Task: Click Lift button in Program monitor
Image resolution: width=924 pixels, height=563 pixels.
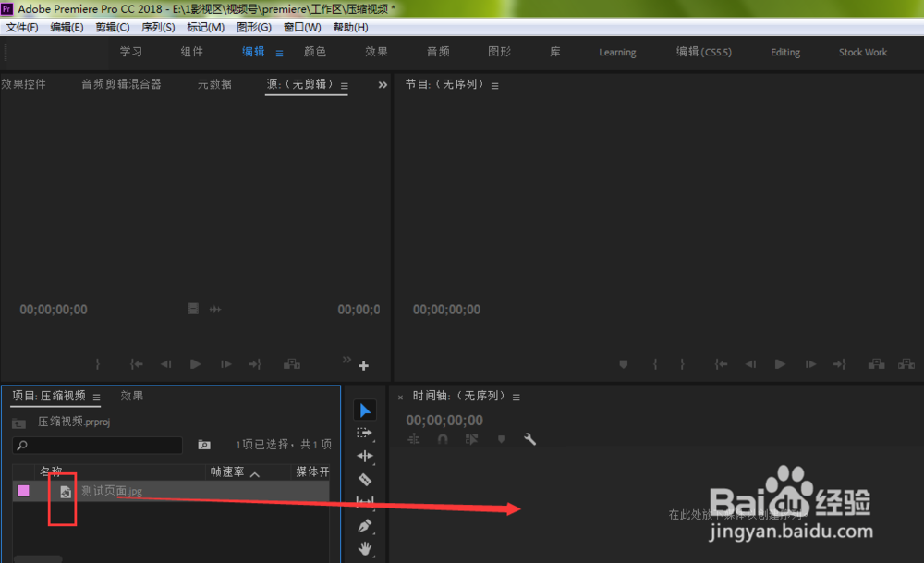Action: click(x=876, y=364)
